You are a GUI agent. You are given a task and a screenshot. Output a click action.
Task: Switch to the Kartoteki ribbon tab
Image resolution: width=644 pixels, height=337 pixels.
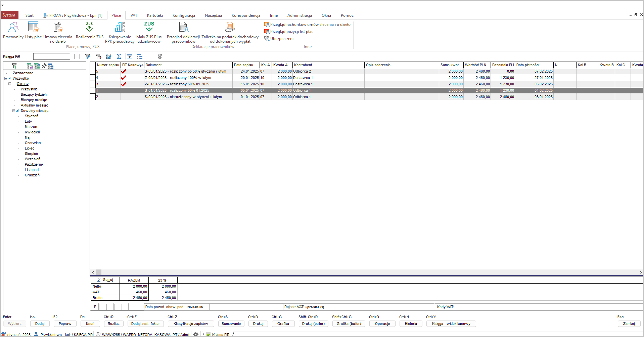(x=155, y=15)
